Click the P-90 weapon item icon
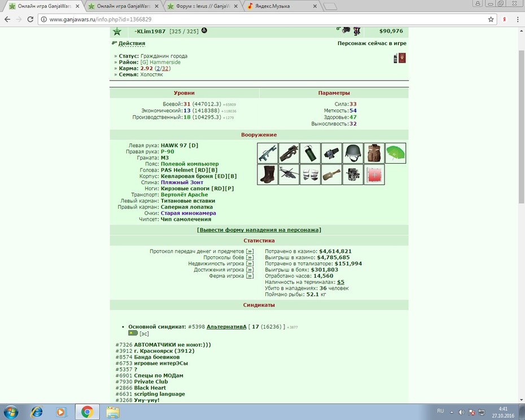Screen dimensions: 525x420 [x=289, y=153]
